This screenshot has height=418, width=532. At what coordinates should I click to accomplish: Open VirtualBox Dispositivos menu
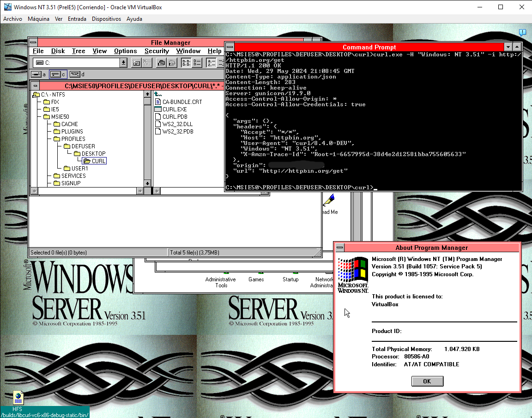[x=106, y=19]
